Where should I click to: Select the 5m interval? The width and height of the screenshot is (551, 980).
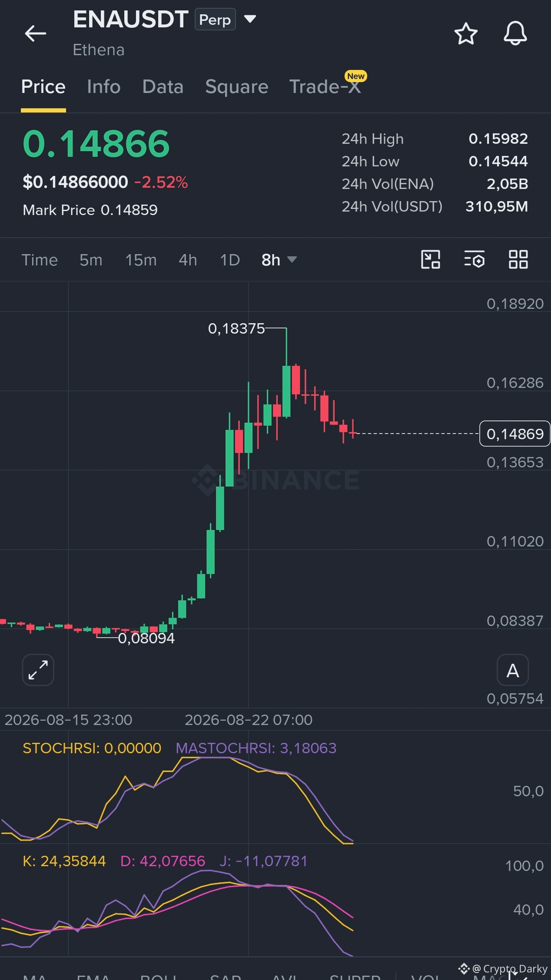(91, 260)
